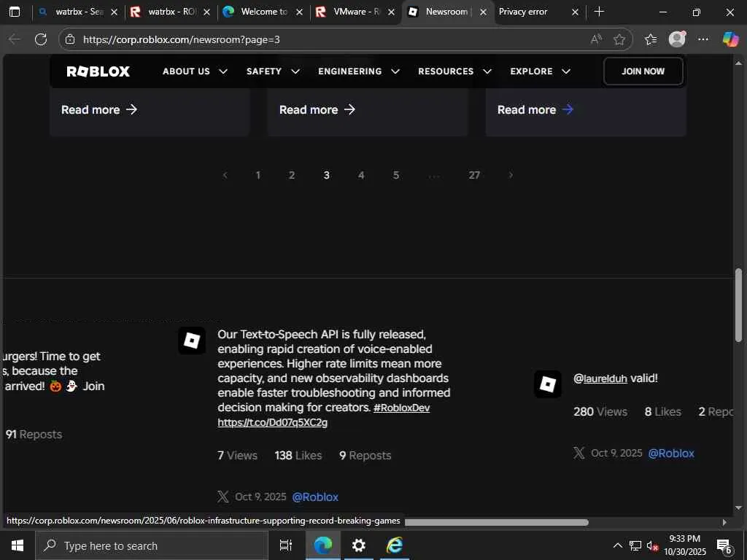Expand the Resources dropdown

point(454,71)
